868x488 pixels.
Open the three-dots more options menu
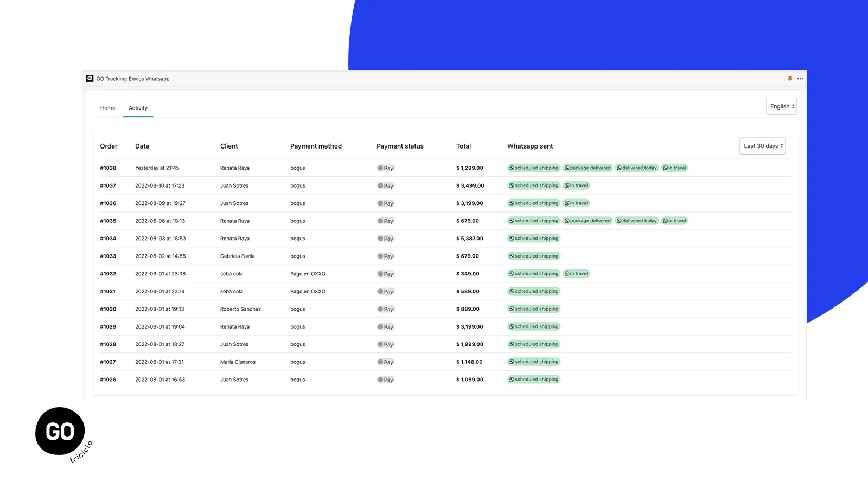(800, 79)
